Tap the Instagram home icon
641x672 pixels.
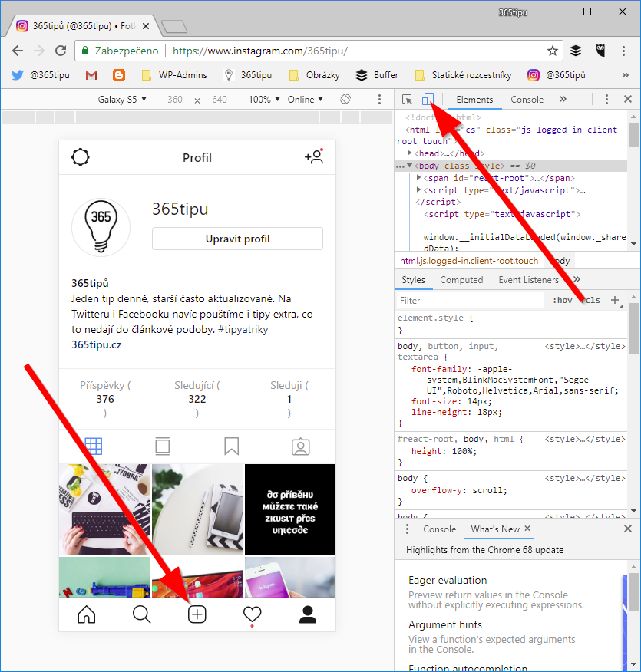tap(87, 614)
